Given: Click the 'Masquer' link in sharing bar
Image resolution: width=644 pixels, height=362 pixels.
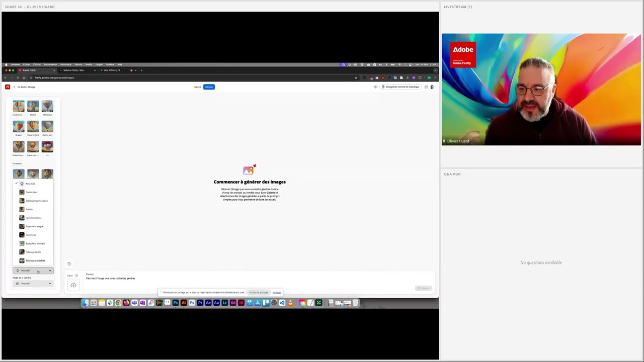Looking at the screenshot, I should 277,292.
